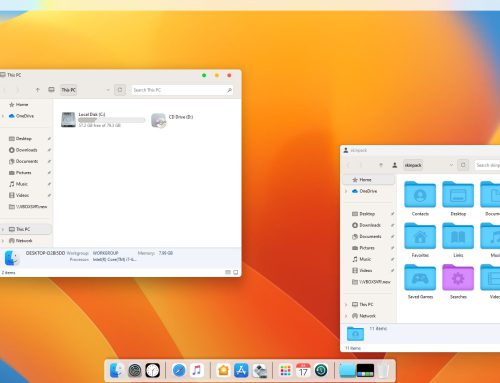Viewport: 500px width, 383px height.
Task: Click the Local Disk (C:) usage bar
Action: point(112,120)
